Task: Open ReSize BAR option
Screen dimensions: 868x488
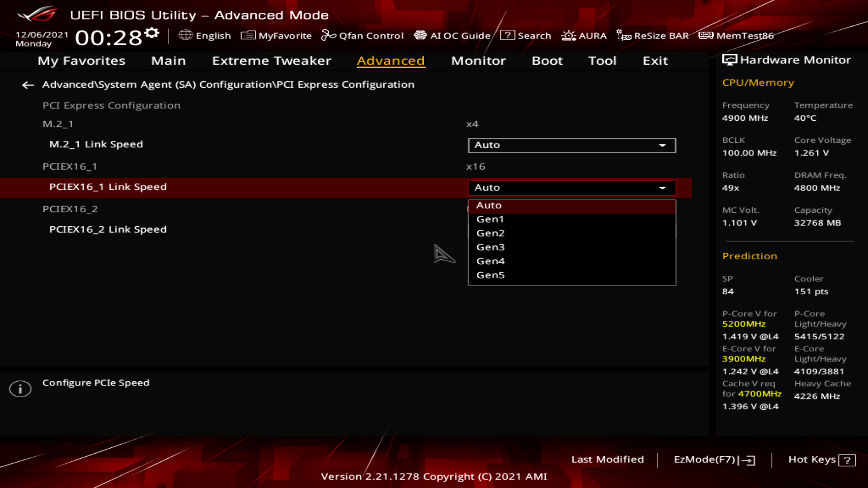Action: (x=653, y=35)
